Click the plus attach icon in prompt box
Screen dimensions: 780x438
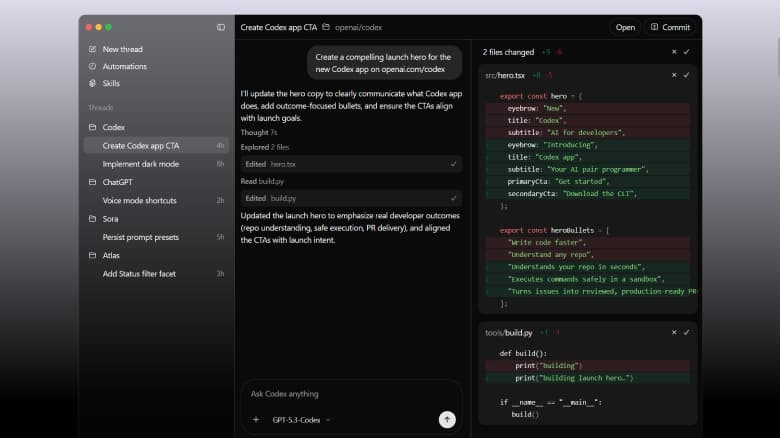(x=256, y=420)
